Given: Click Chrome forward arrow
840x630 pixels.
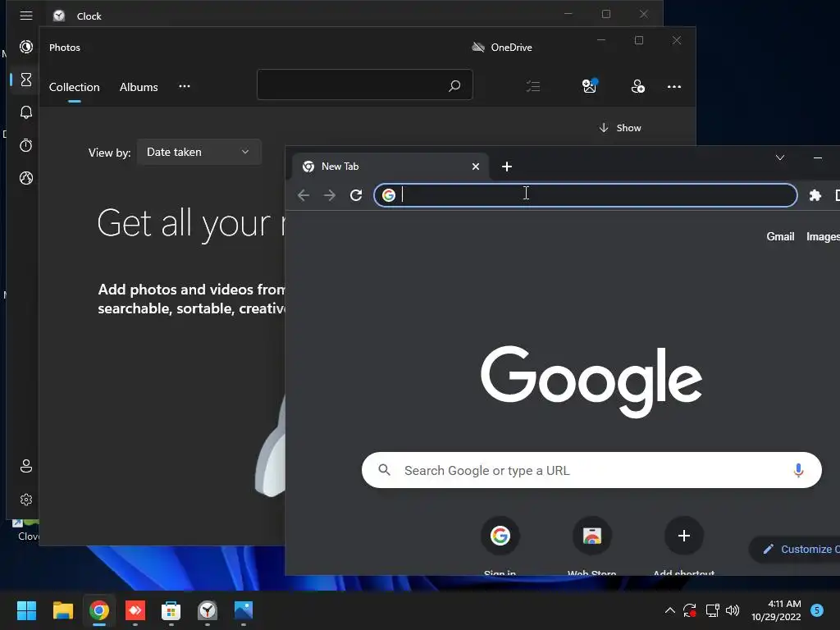Looking at the screenshot, I should point(330,195).
